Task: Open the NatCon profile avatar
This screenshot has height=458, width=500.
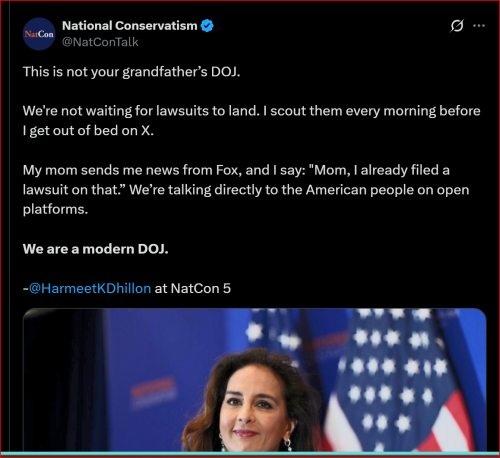Action: pyautogui.click(x=39, y=34)
